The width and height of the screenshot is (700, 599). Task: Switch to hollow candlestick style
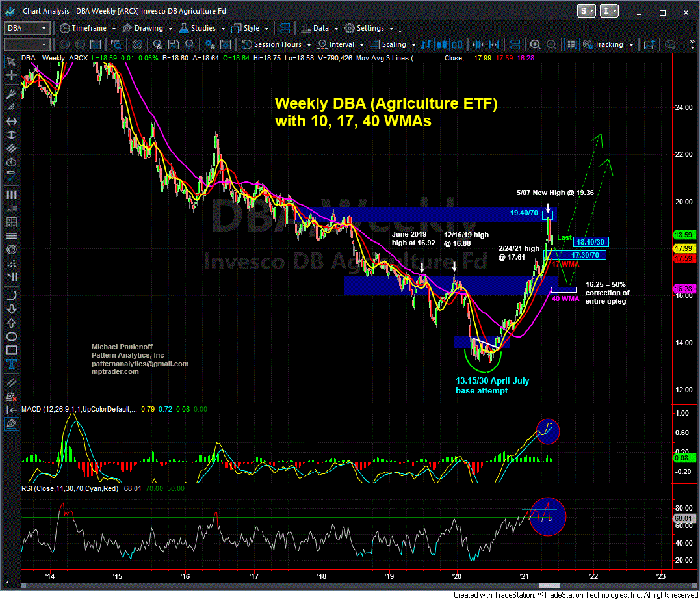457,44
